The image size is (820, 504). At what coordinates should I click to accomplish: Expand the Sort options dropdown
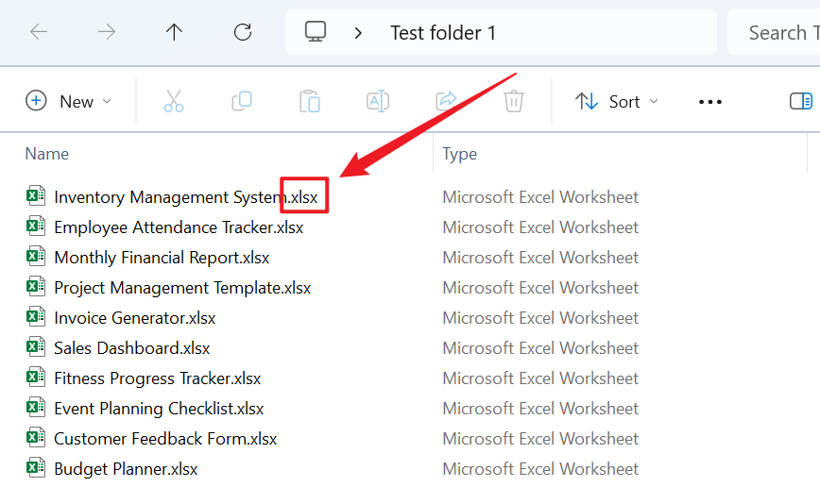coord(617,101)
